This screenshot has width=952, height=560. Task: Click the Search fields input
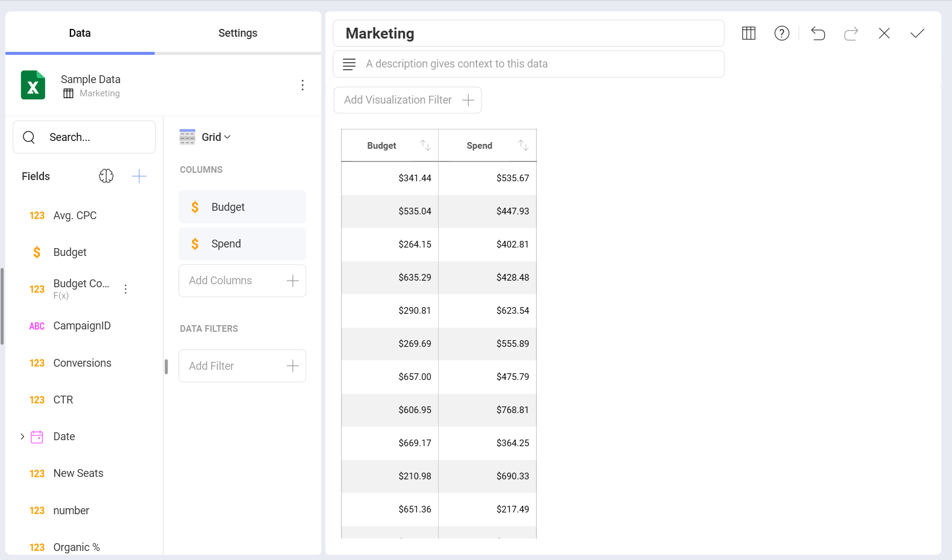tap(84, 137)
